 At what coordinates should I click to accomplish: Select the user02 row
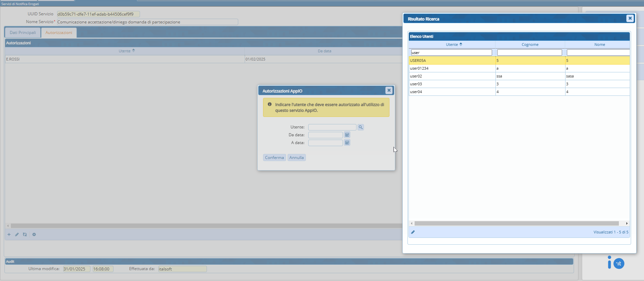point(452,76)
